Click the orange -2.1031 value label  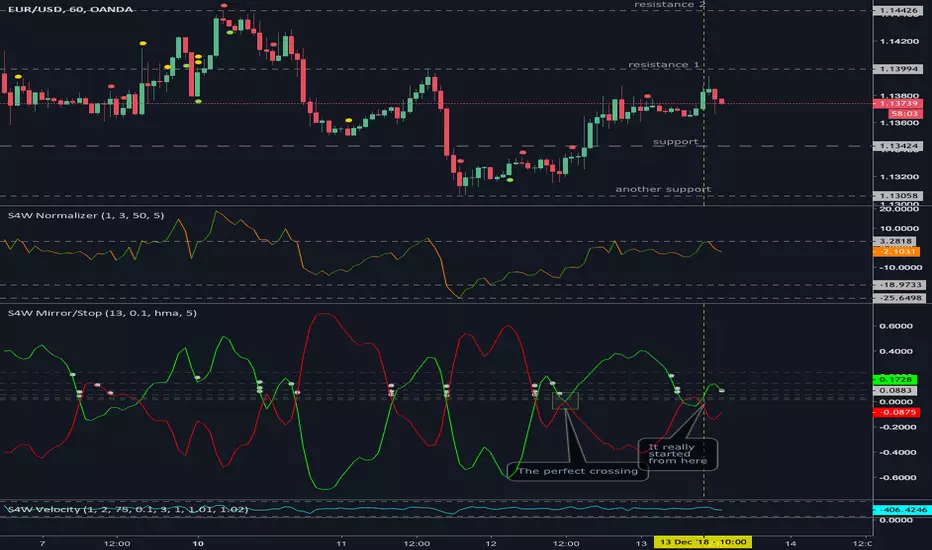(896, 252)
